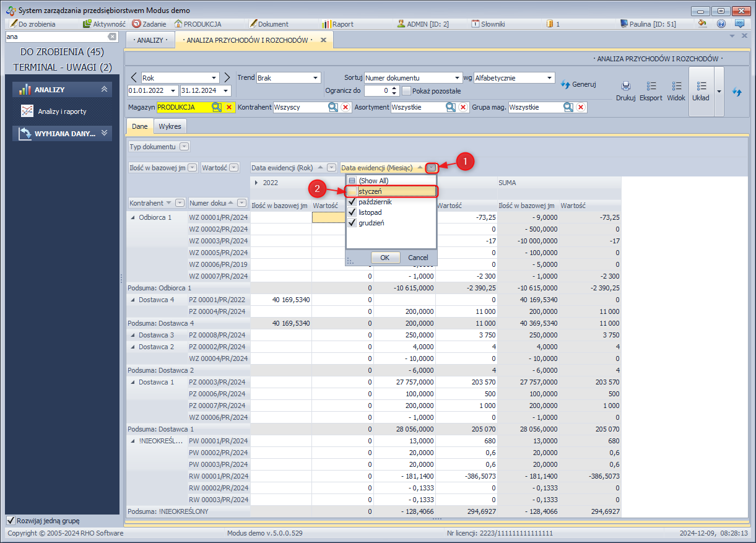Go to previous period arrow
Image resolution: width=756 pixels, height=543 pixels.
point(134,77)
